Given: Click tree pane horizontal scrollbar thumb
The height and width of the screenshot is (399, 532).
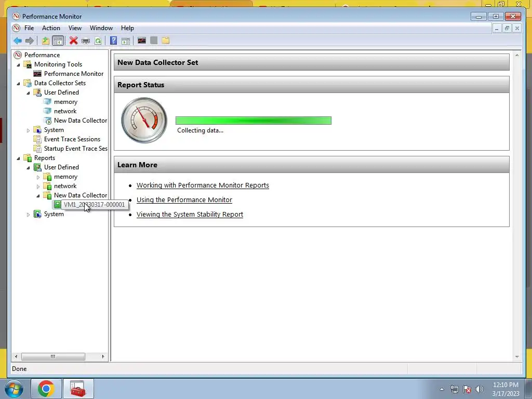Looking at the screenshot, I should (x=54, y=356).
